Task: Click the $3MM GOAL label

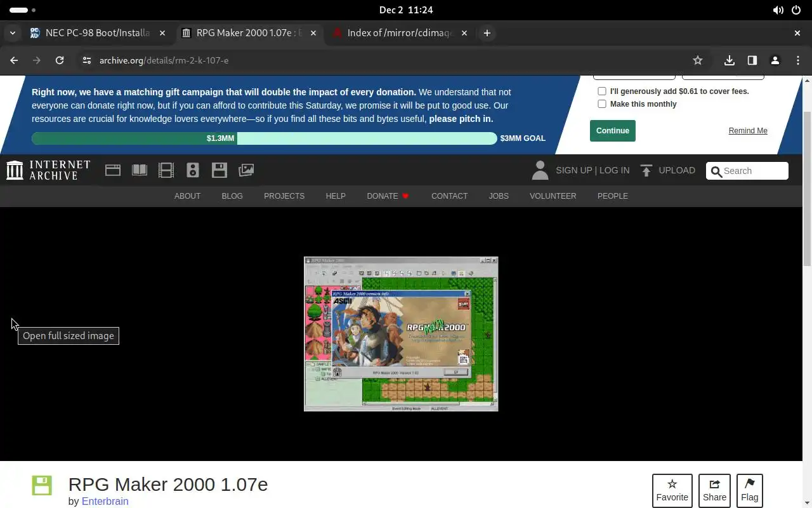Action: point(523,138)
